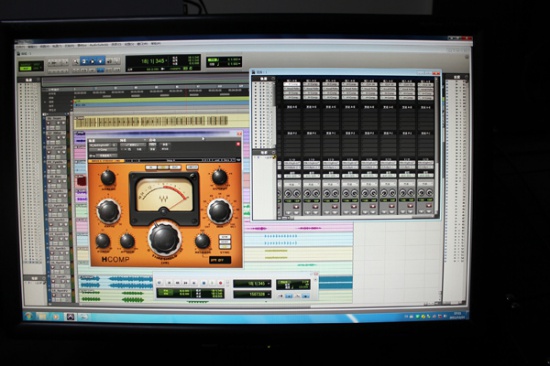Open the first menu in the menu bar
The height and width of the screenshot is (366, 550).
(21, 46)
